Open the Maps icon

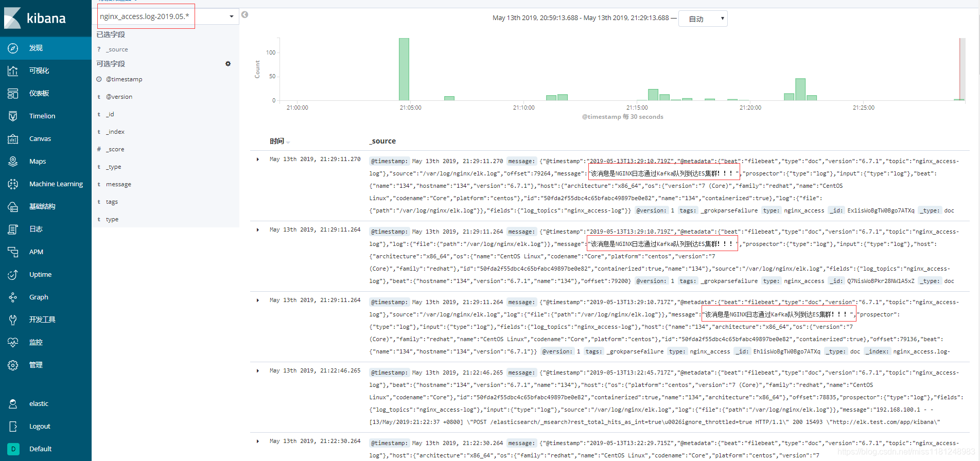click(x=13, y=161)
